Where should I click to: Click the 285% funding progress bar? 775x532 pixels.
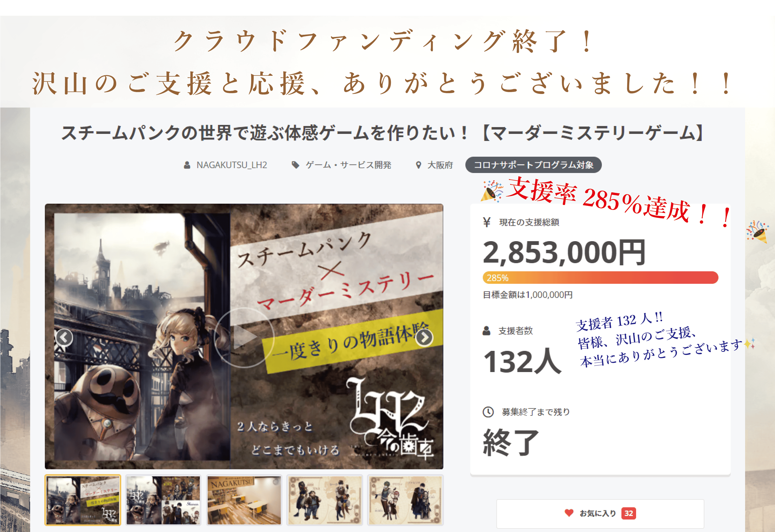pyautogui.click(x=600, y=278)
